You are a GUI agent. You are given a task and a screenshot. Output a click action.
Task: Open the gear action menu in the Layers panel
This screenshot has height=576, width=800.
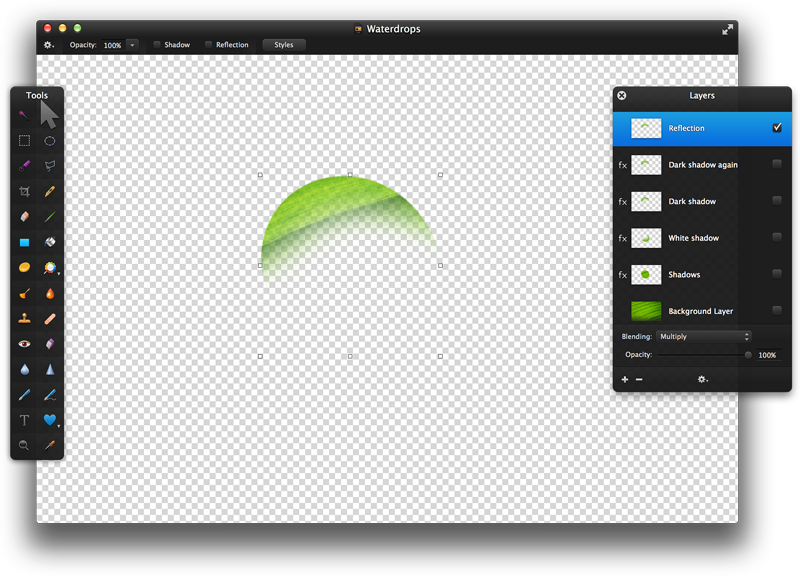tap(702, 379)
